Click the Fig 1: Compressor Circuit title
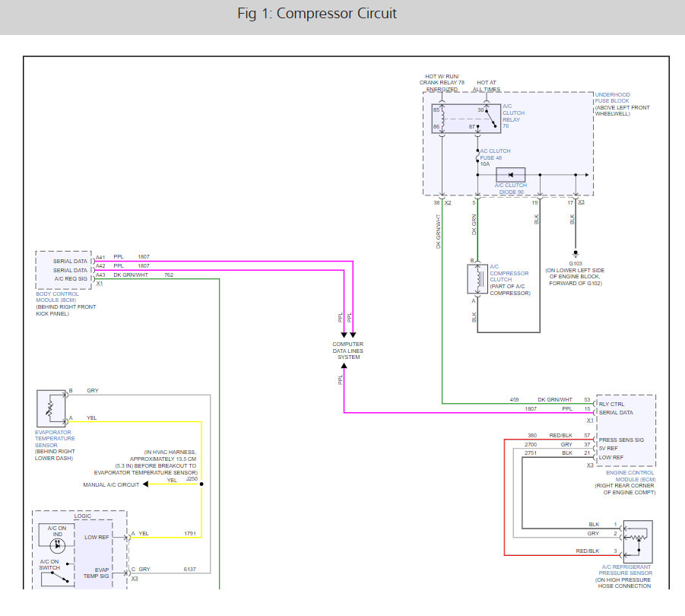 317,14
